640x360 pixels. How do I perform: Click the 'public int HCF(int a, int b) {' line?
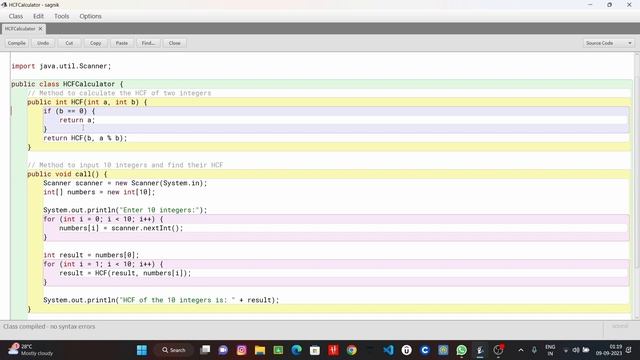(87, 102)
